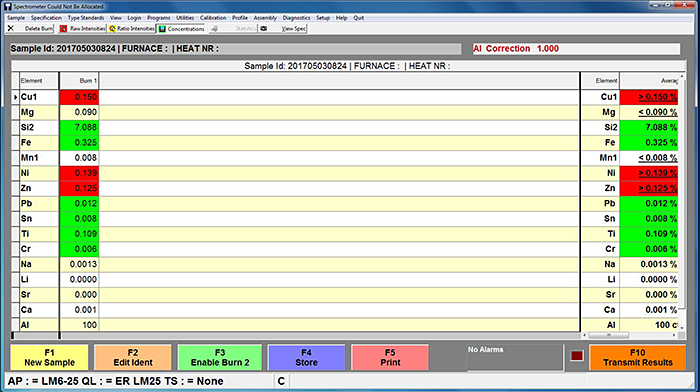This screenshot has width=700, height=392.
Task: Select Zn Burn 1 value 0.125
Action: 79,188
